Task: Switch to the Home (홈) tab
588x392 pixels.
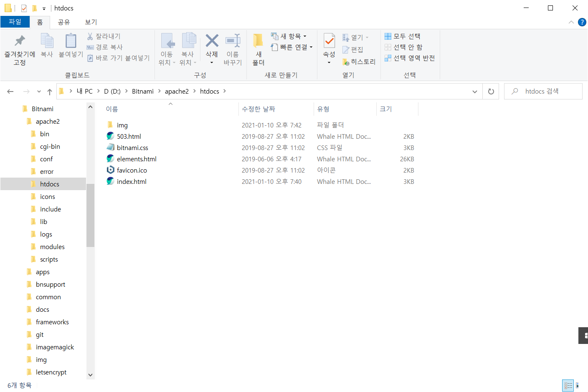Action: [40, 22]
